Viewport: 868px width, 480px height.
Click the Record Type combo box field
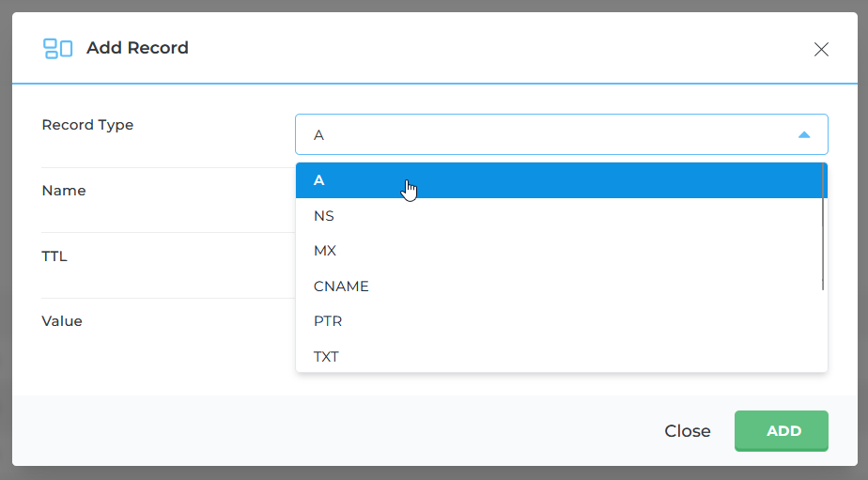(545, 135)
